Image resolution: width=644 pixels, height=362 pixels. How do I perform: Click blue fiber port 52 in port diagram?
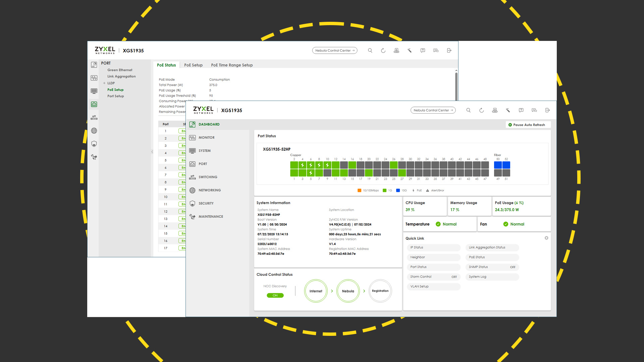(506, 165)
